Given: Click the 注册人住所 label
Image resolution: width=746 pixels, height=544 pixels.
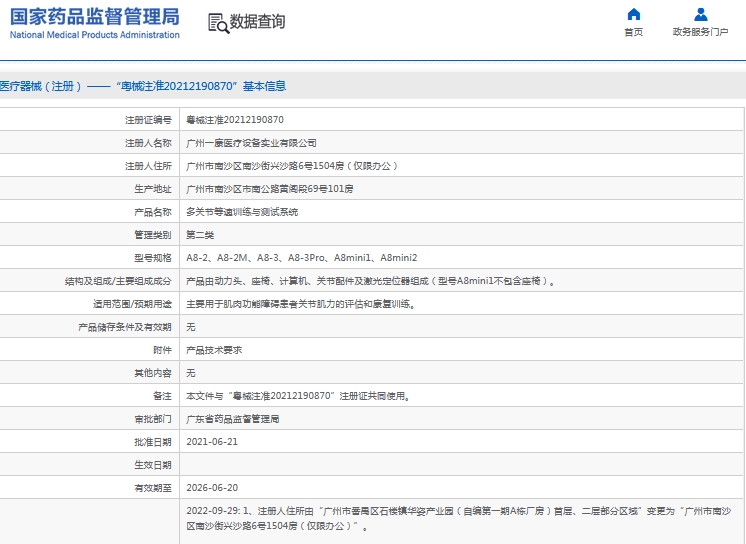Looking at the screenshot, I should tap(148, 166).
